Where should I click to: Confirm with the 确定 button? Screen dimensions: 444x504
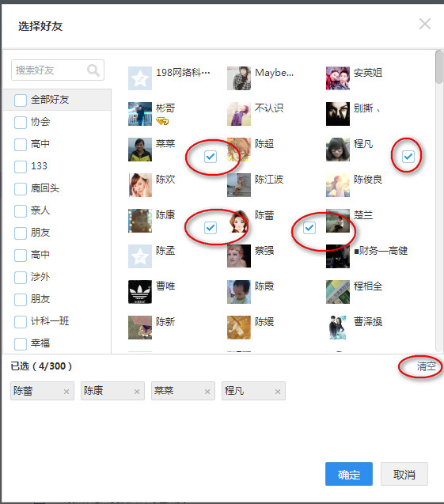(x=349, y=474)
